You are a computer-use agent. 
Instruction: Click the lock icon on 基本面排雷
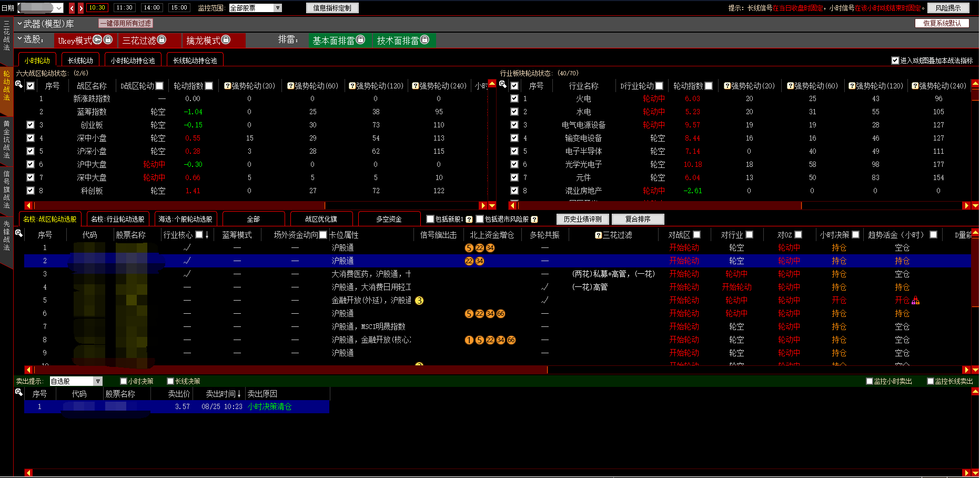pyautogui.click(x=360, y=40)
